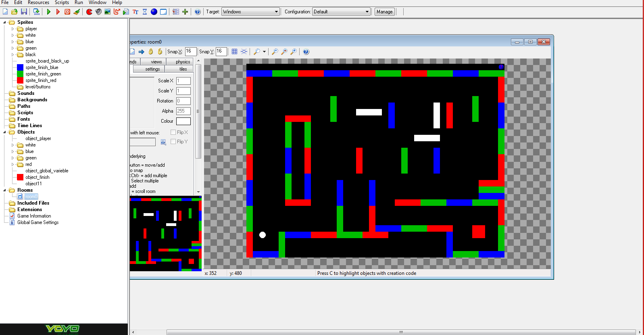
Task: Lock all instances with closed padlock icon
Action: (151, 52)
